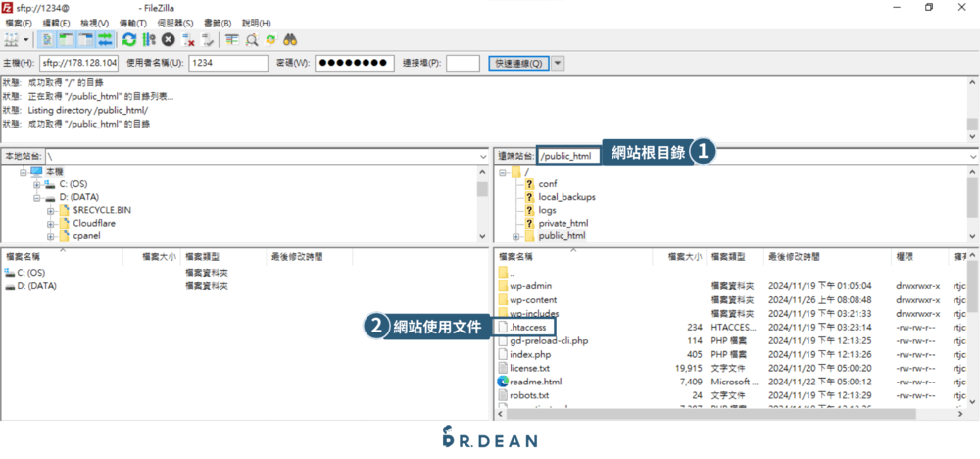The width and height of the screenshot is (980, 459).
Task: Click the username field containing 1234
Action: pyautogui.click(x=228, y=63)
